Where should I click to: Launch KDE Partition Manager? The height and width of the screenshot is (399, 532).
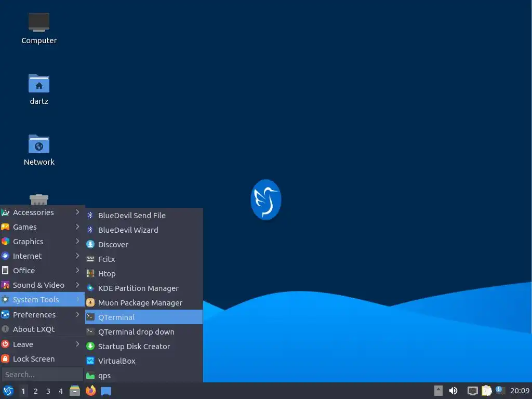144,288
